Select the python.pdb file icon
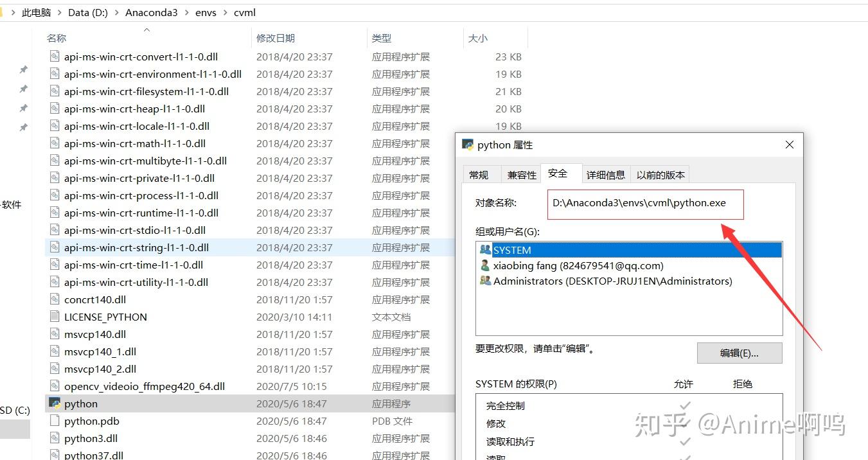Image resolution: width=868 pixels, height=460 pixels. 55,421
